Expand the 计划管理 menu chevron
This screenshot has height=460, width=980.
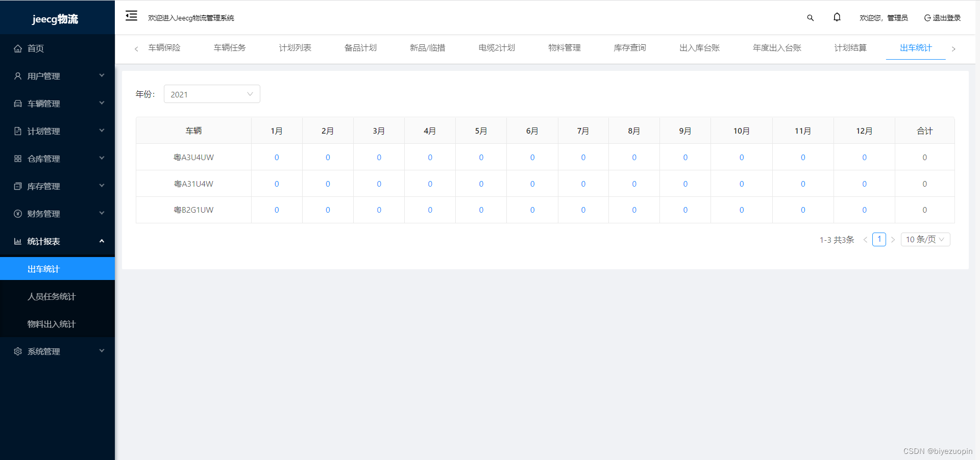pyautogui.click(x=102, y=131)
